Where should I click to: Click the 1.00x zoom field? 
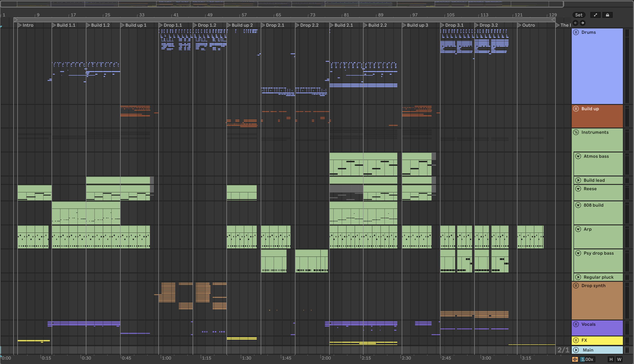pyautogui.click(x=587, y=359)
